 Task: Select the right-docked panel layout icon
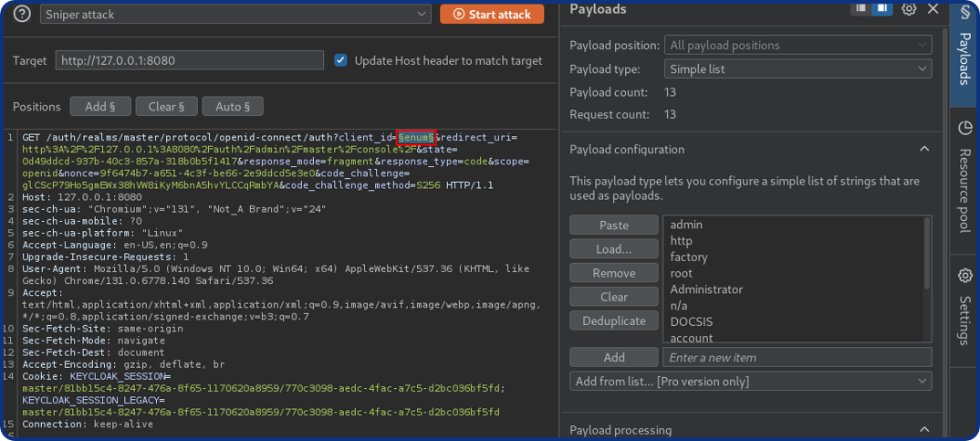tap(882, 8)
